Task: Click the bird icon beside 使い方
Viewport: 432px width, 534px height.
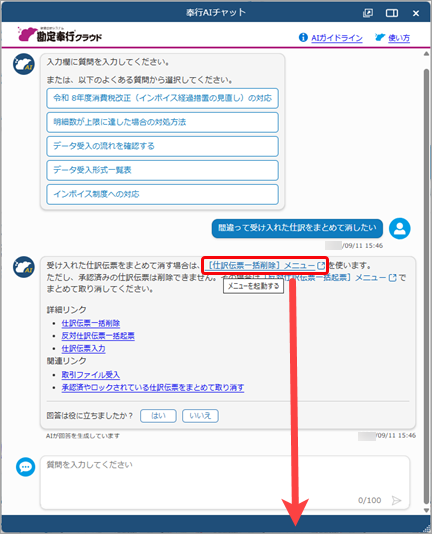Action: (380, 37)
